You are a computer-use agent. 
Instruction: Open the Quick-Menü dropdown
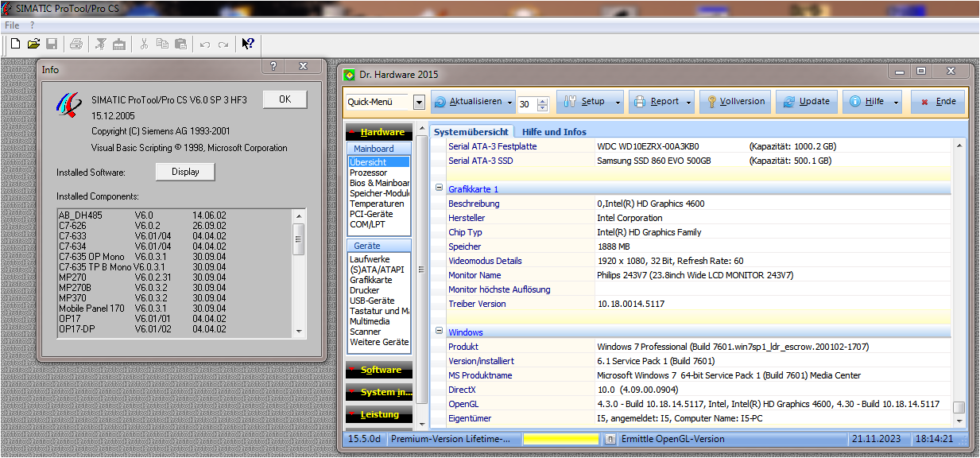419,103
